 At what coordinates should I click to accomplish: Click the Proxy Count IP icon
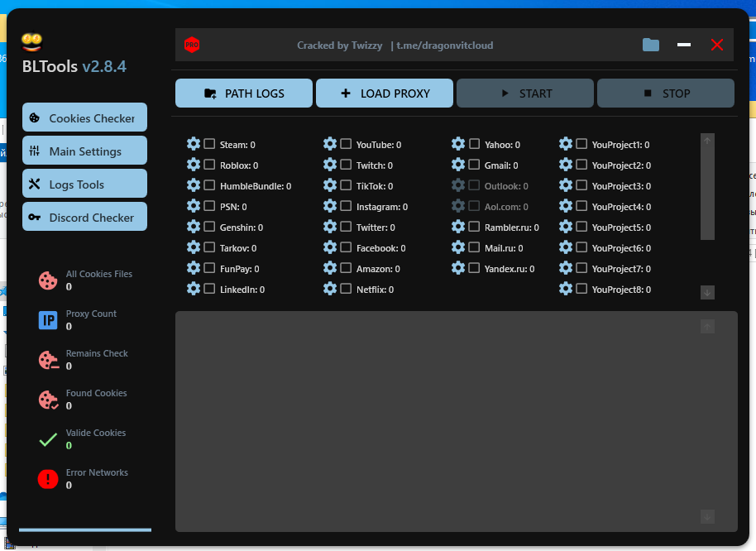pos(48,320)
